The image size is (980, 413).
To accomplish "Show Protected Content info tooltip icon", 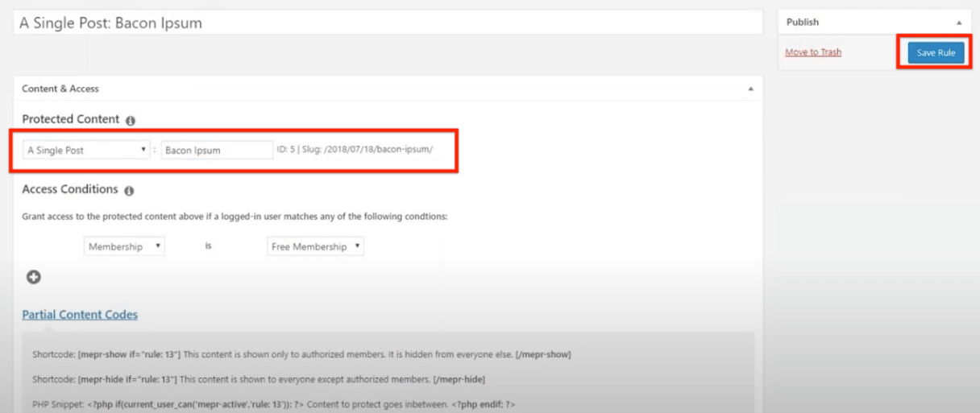I will [131, 120].
